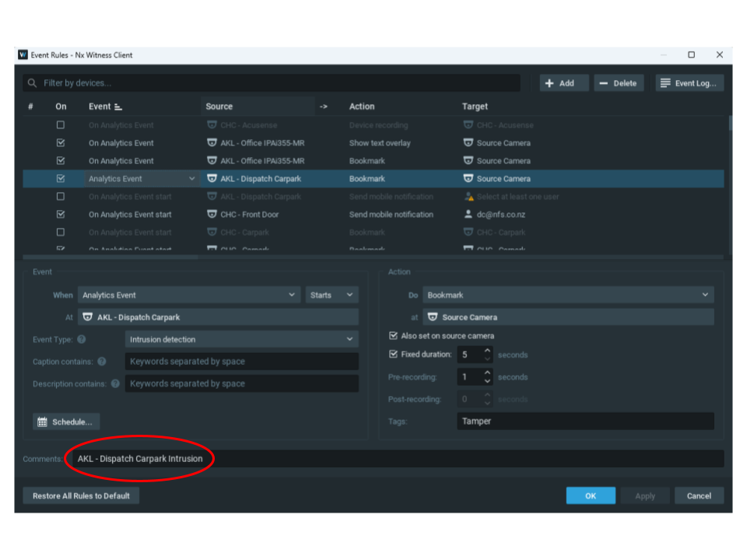The image size is (747, 560).
Task: Sort rules by Target column header
Action: tap(475, 107)
